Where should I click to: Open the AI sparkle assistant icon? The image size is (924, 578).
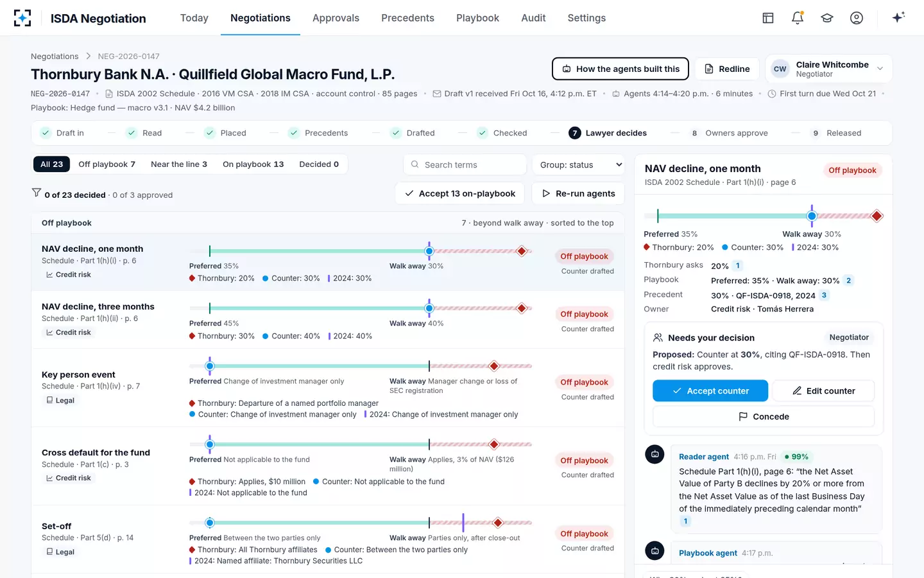pyautogui.click(x=898, y=17)
